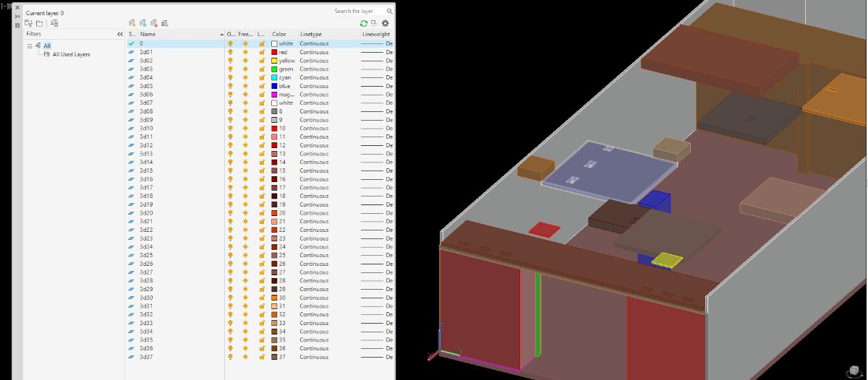Sort by Linetype column header

(x=311, y=34)
